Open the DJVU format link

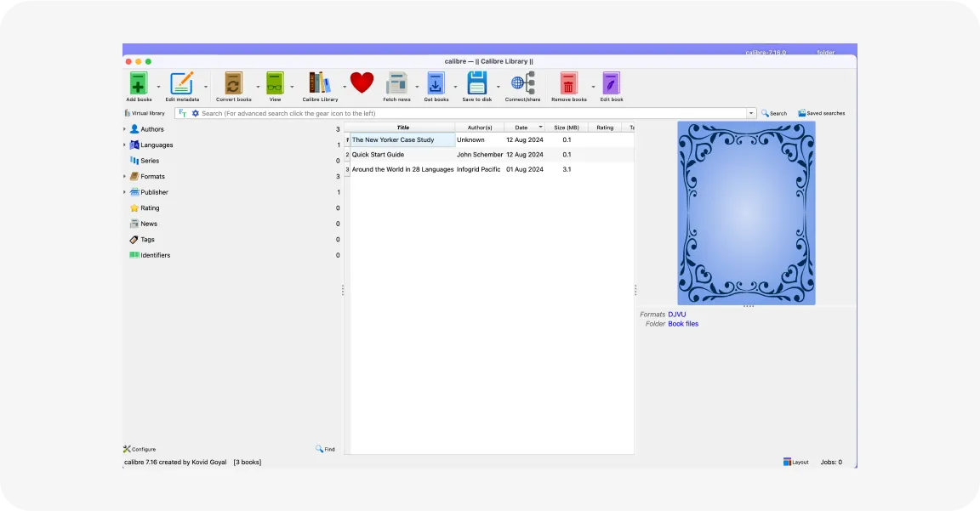coord(677,315)
